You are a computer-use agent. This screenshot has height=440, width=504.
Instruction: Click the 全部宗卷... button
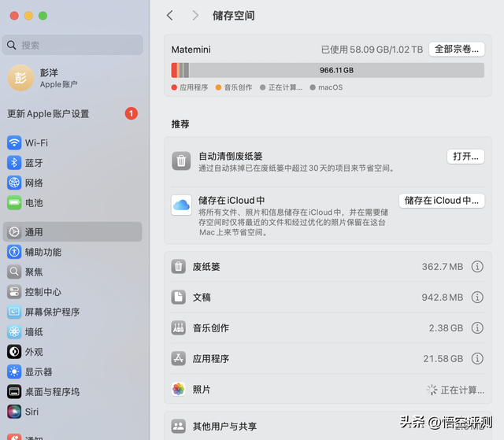click(x=457, y=49)
